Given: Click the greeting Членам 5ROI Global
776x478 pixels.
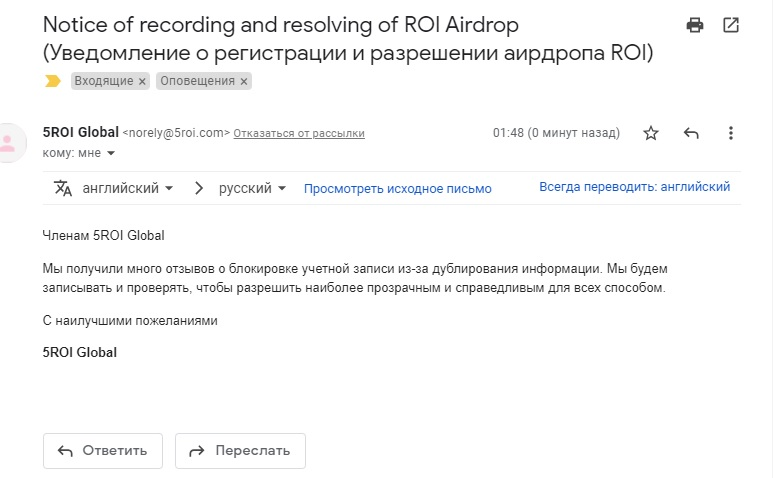Looking at the screenshot, I should (103, 236).
